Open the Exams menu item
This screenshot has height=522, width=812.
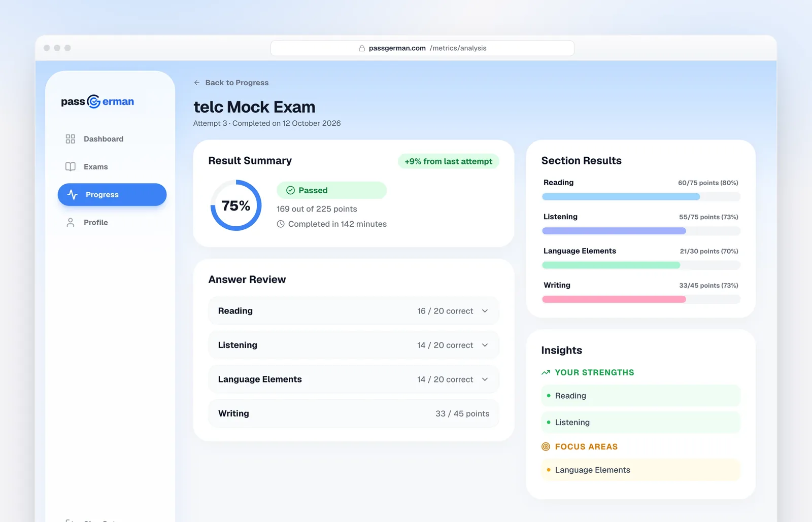112,167
